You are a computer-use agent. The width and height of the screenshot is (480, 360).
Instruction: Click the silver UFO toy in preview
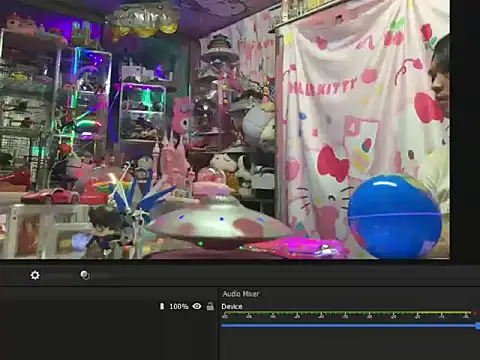(218, 222)
